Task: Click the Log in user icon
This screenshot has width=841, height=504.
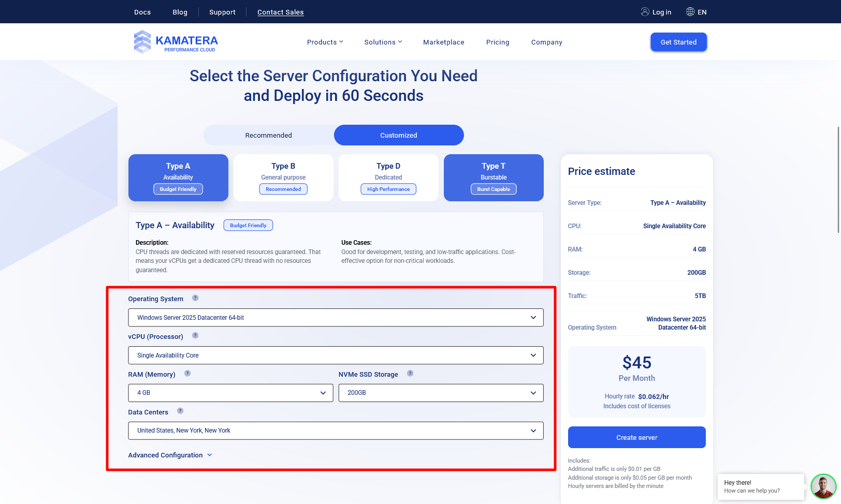Action: pos(645,12)
